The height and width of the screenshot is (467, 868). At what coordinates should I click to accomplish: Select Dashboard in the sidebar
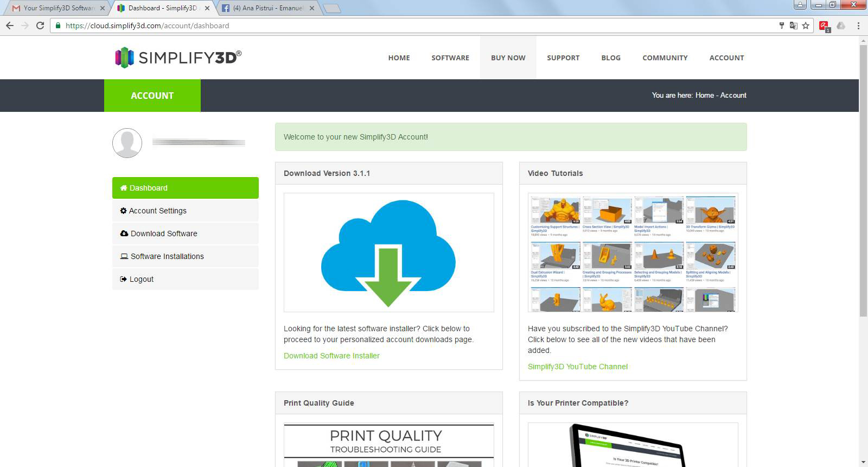point(186,188)
